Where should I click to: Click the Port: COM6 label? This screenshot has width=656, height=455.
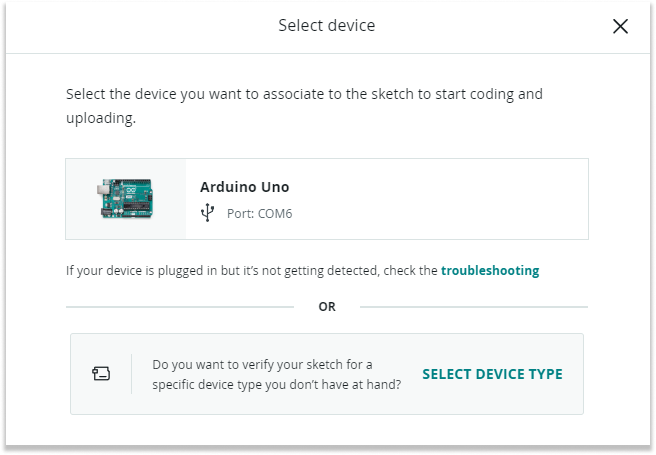(x=257, y=213)
